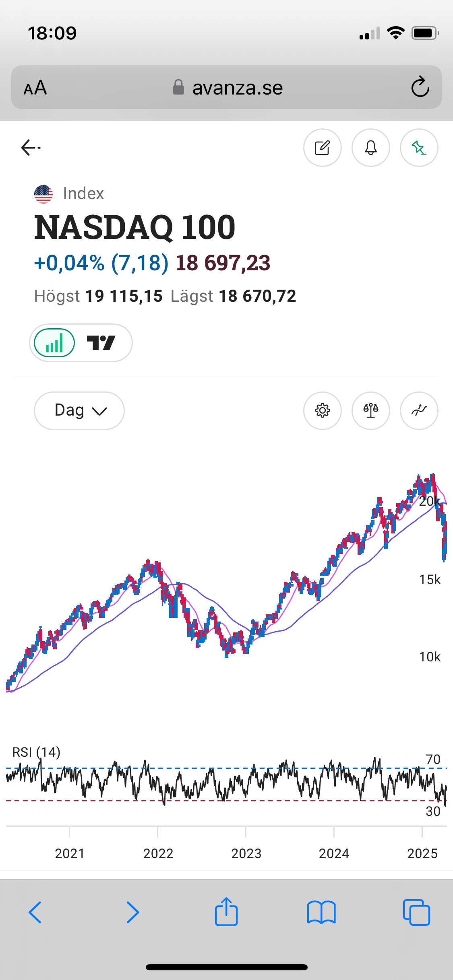
Task: Expand the Dag interval dropdown
Action: 79,411
